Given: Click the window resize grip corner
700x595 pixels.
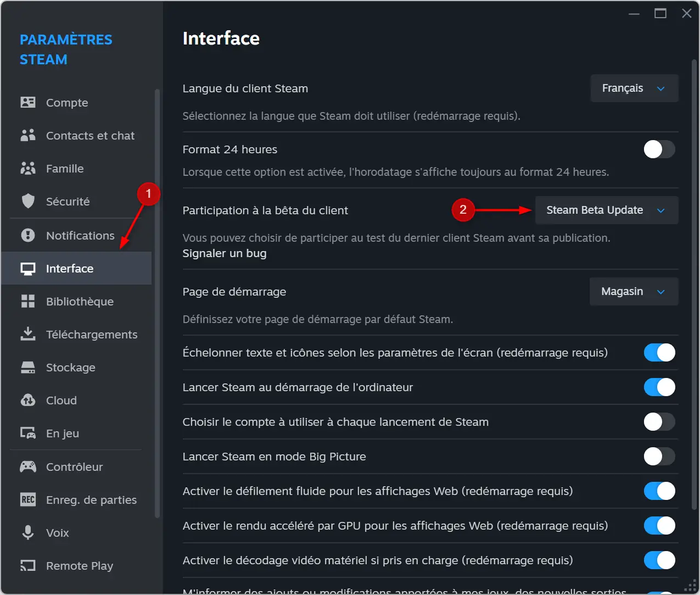Looking at the screenshot, I should pos(691,586).
